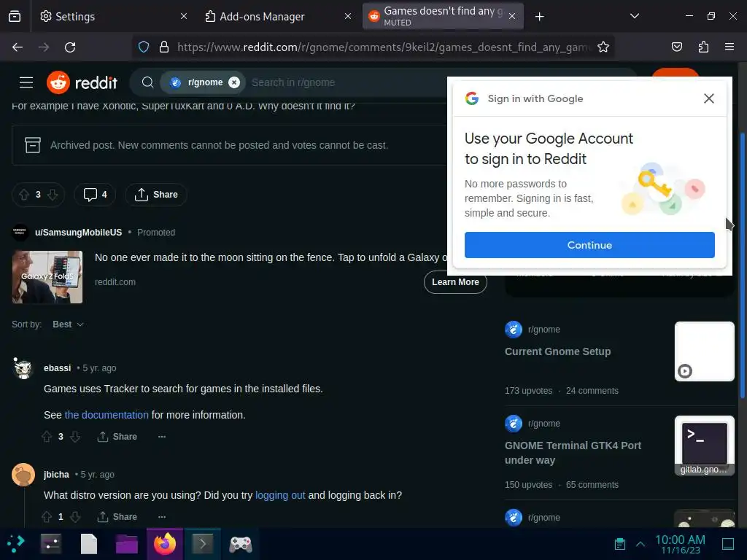Image resolution: width=747 pixels, height=560 pixels.
Task: Open GNOME Terminal GTK4 Port post
Action: (573, 453)
